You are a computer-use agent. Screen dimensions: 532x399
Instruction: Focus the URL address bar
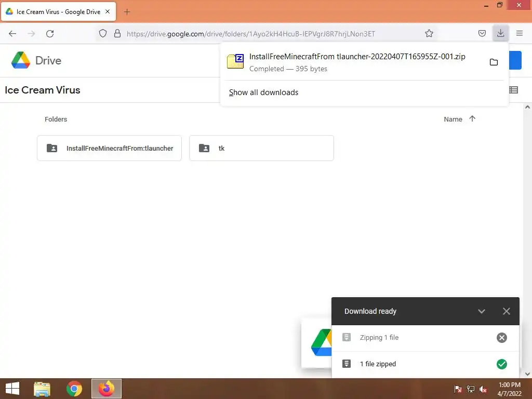tap(250, 34)
